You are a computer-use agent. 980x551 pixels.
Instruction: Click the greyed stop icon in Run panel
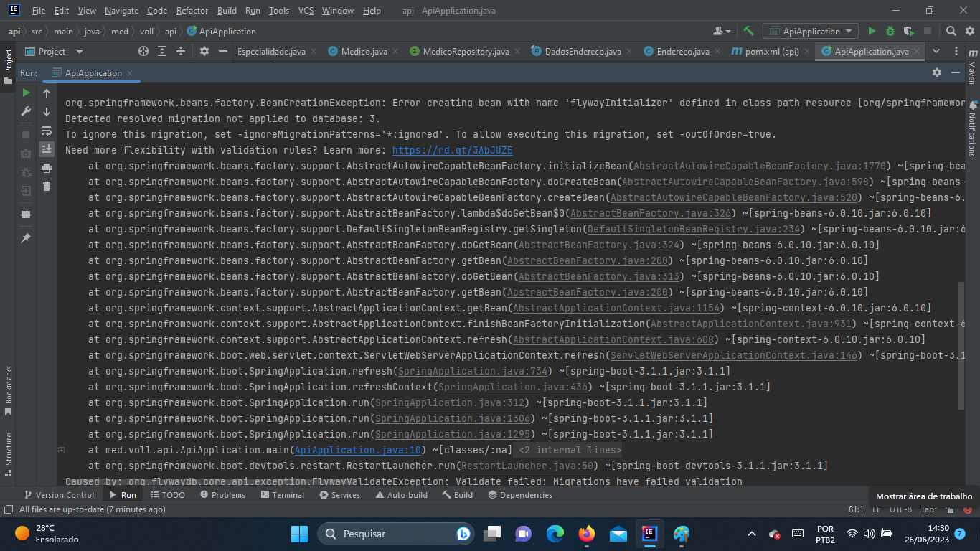pos(26,134)
